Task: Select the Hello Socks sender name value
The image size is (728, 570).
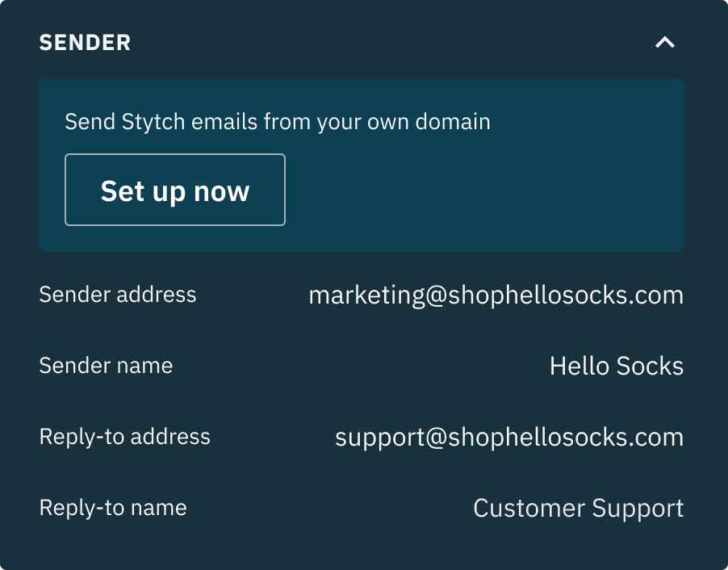Action: tap(617, 366)
